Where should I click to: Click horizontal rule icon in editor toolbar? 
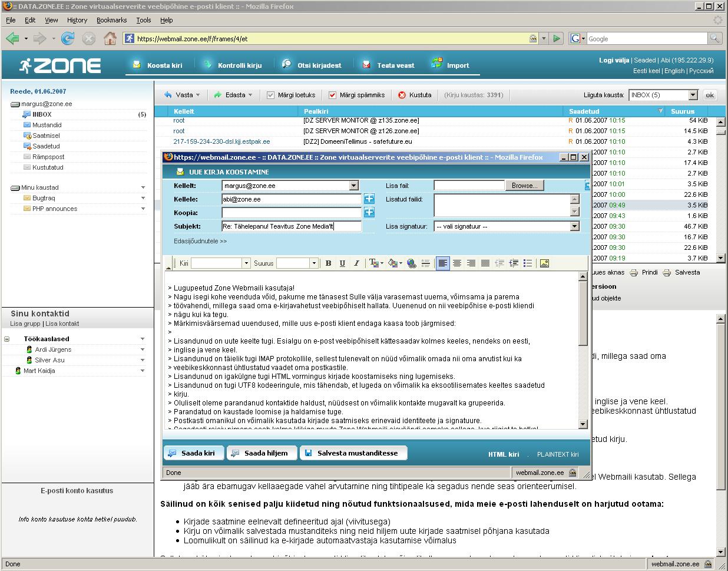click(425, 263)
